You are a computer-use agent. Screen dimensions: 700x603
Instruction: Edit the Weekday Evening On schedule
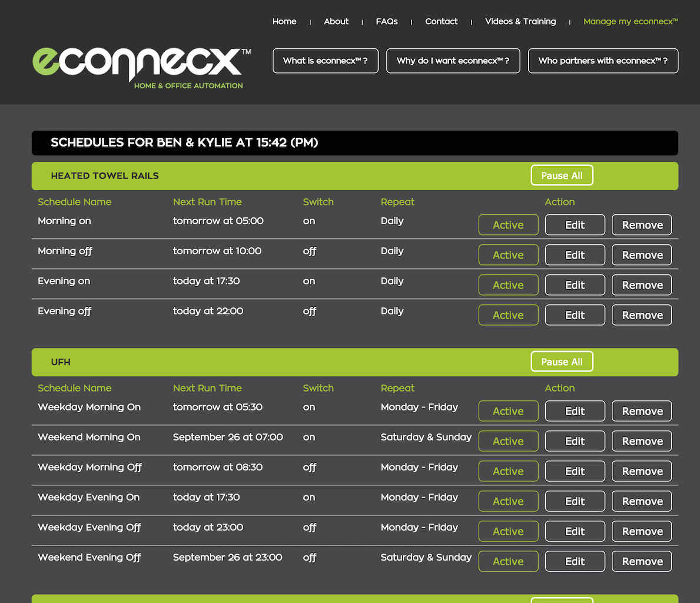(575, 501)
